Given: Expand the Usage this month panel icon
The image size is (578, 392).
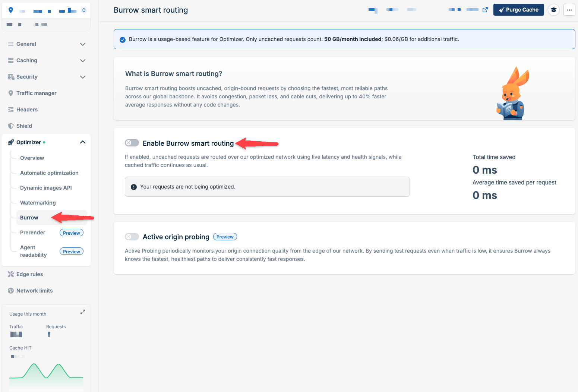Looking at the screenshot, I should 83,312.
